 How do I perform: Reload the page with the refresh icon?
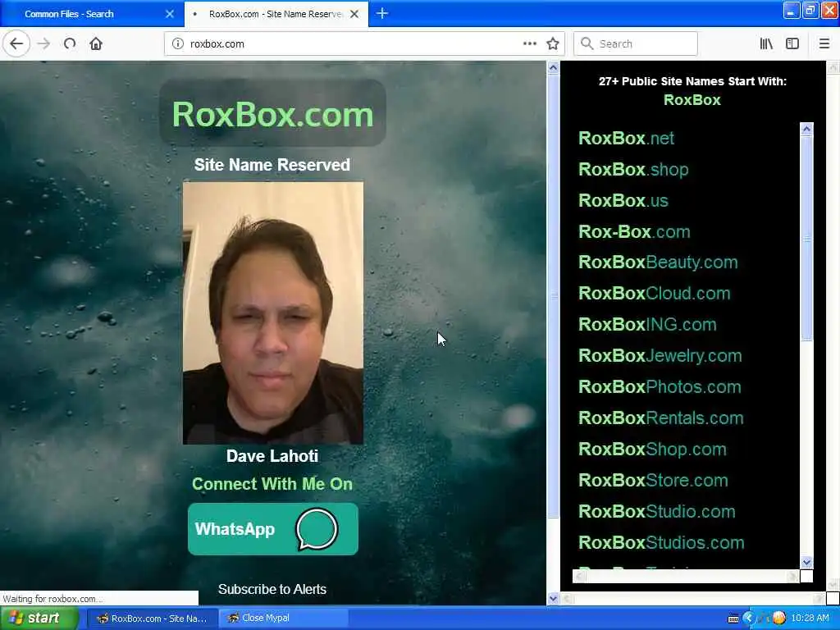pyautogui.click(x=70, y=43)
